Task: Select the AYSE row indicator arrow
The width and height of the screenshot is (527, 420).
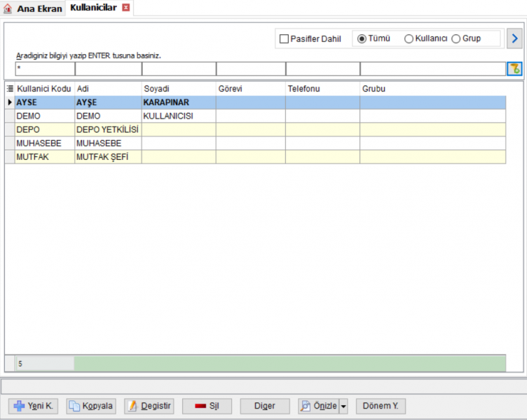Action: [x=10, y=102]
